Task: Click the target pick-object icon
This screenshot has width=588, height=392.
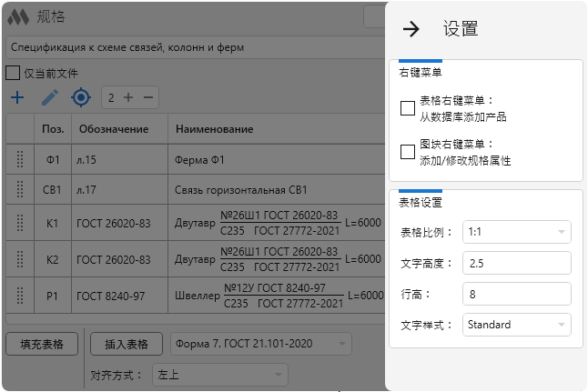Action: [81, 97]
